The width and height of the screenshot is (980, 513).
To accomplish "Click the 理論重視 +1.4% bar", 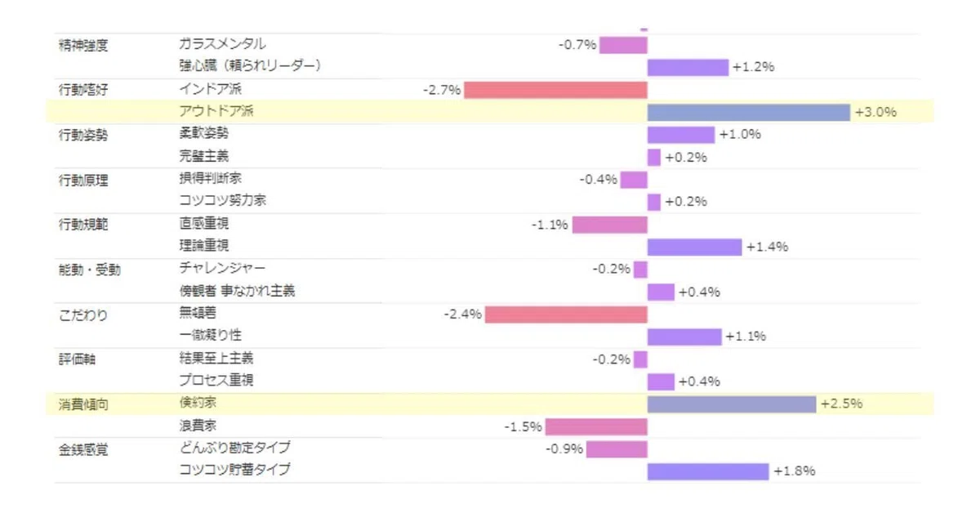I will pyautogui.click(x=694, y=247).
